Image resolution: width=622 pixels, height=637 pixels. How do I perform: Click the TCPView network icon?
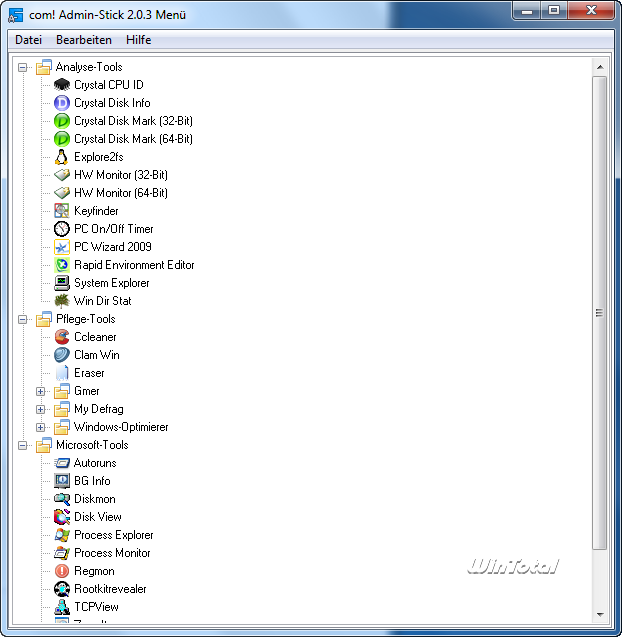pyautogui.click(x=62, y=607)
